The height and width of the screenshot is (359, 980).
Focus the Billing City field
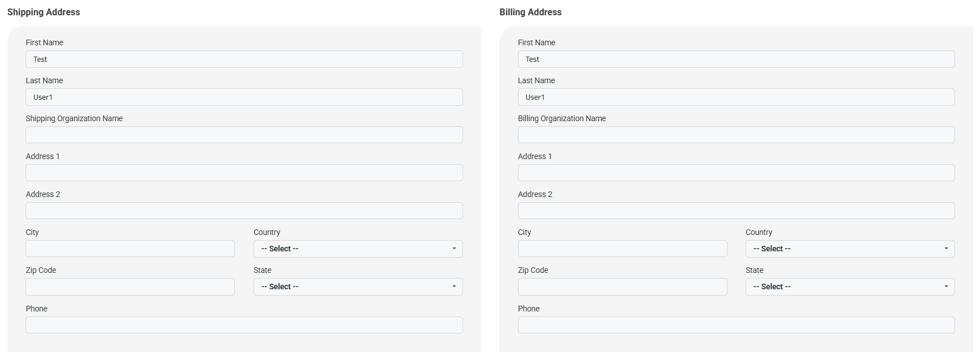point(622,249)
